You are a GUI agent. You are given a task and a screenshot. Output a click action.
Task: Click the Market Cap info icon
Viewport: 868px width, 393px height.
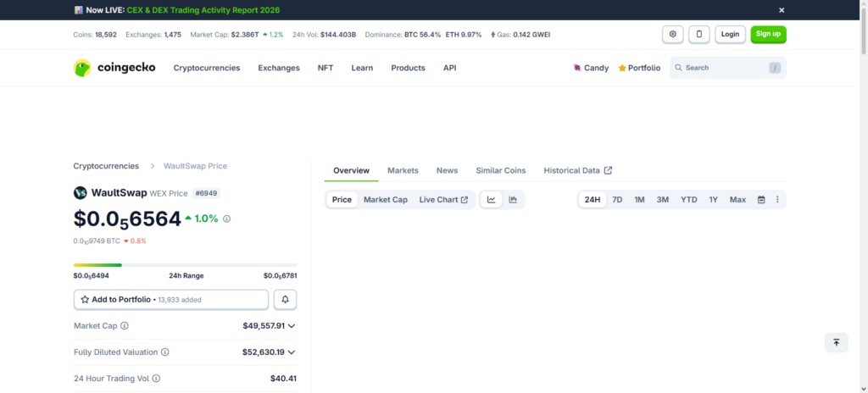click(125, 326)
